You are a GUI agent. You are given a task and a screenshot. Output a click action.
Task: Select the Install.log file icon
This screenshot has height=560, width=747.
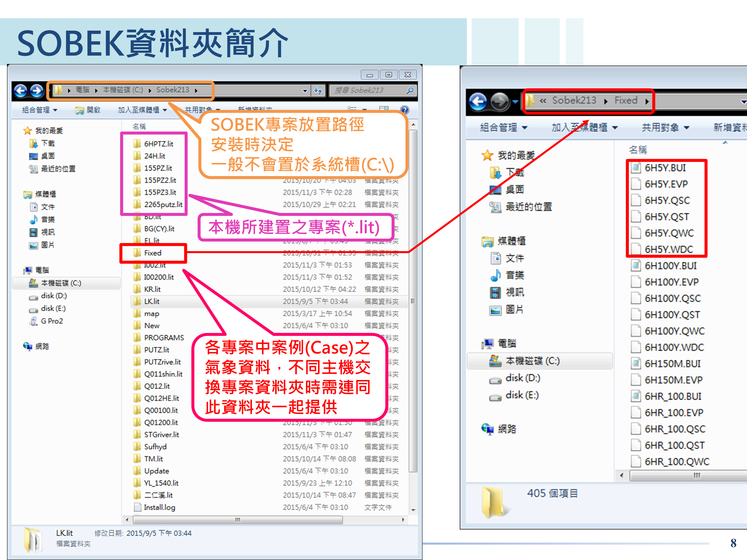click(x=137, y=507)
